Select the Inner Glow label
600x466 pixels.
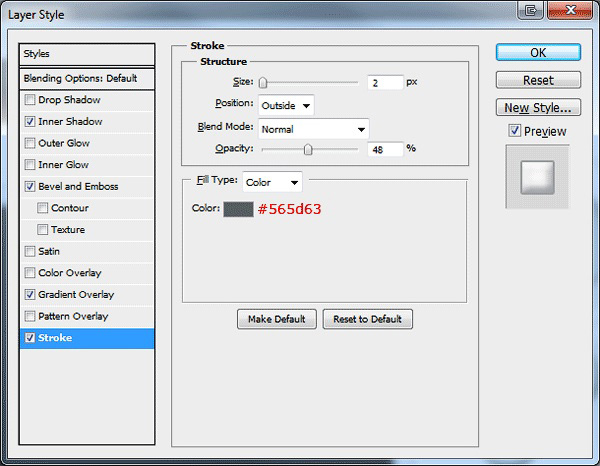click(x=64, y=165)
